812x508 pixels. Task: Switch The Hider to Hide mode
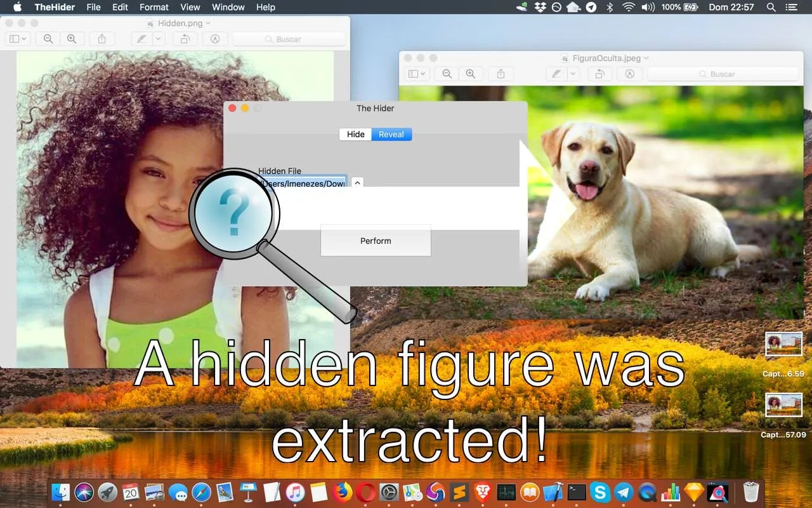click(355, 134)
